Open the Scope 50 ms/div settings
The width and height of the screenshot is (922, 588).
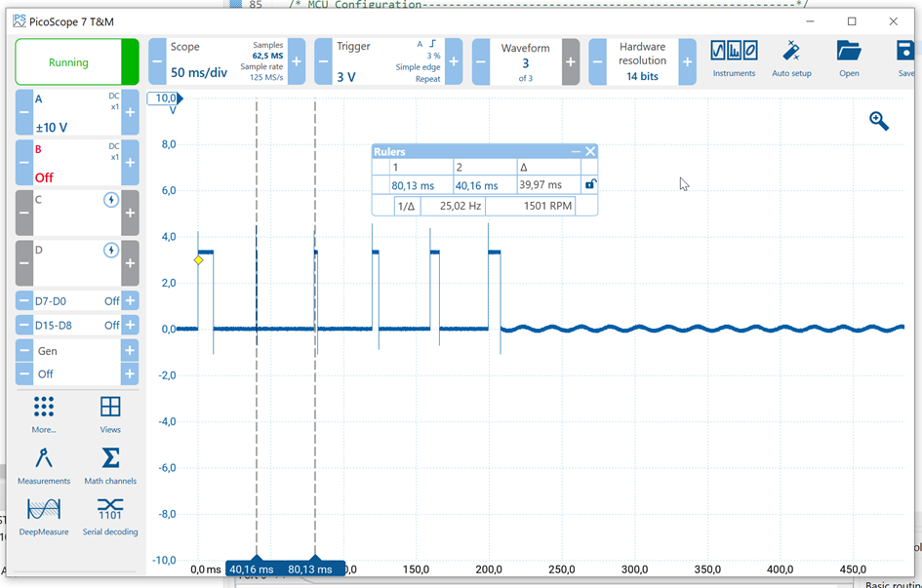pos(226,61)
